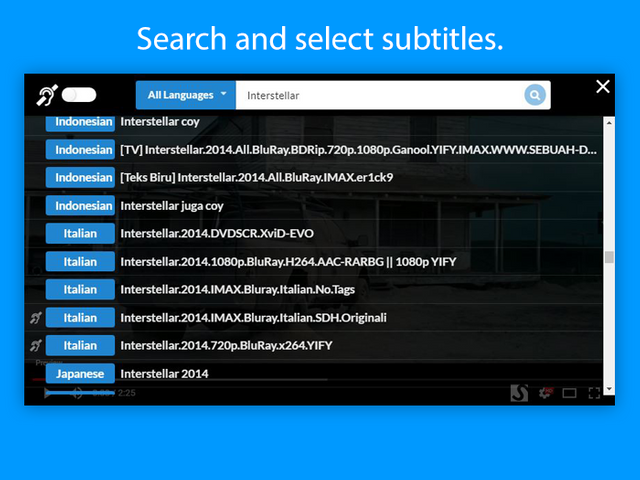Click the hearing impaired ear icon in header
Image resolution: width=640 pixels, height=480 pixels.
point(47,96)
